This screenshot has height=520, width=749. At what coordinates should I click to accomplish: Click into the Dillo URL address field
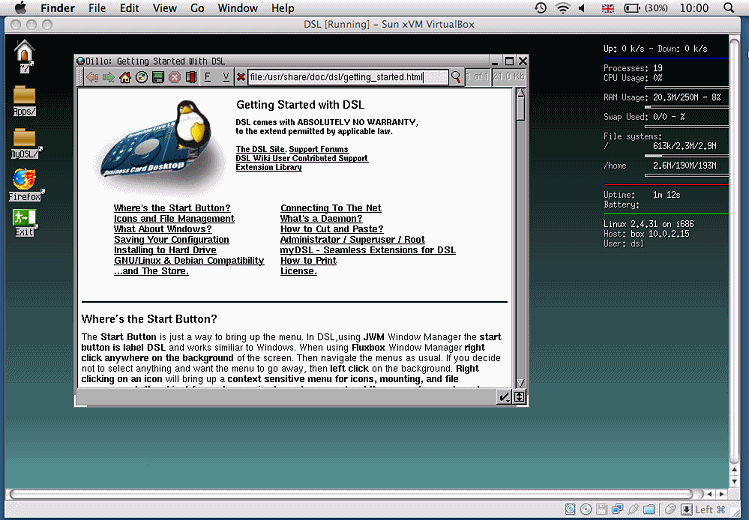coord(345,77)
